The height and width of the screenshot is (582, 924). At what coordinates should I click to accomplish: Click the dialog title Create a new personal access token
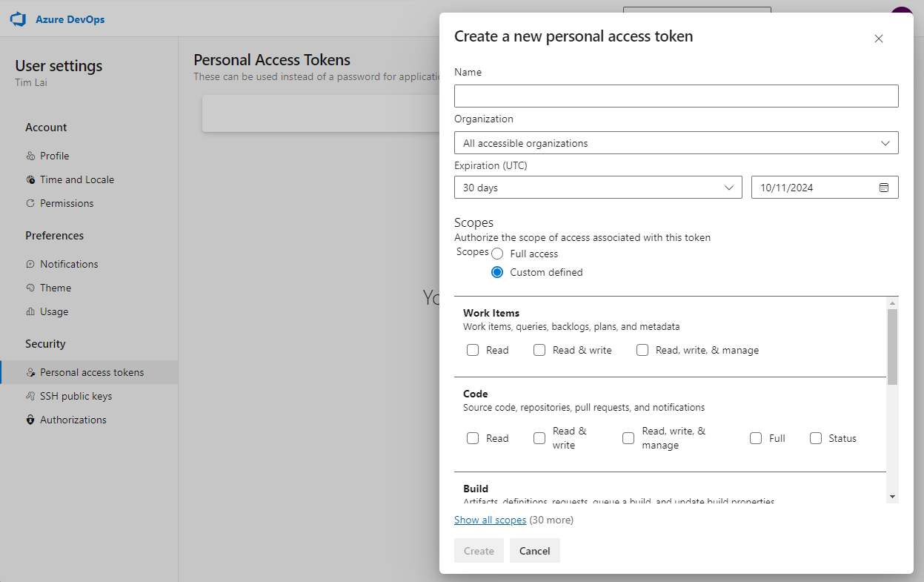tap(574, 36)
